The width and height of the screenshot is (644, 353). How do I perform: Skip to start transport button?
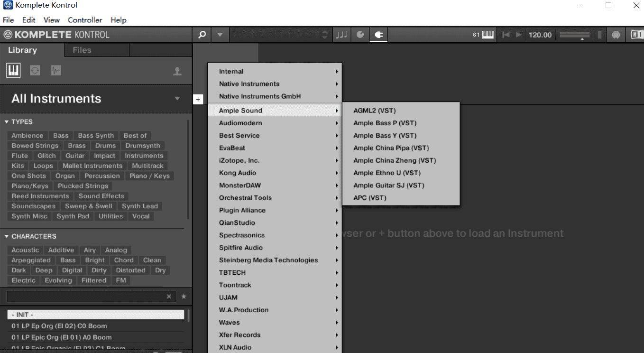click(x=506, y=35)
